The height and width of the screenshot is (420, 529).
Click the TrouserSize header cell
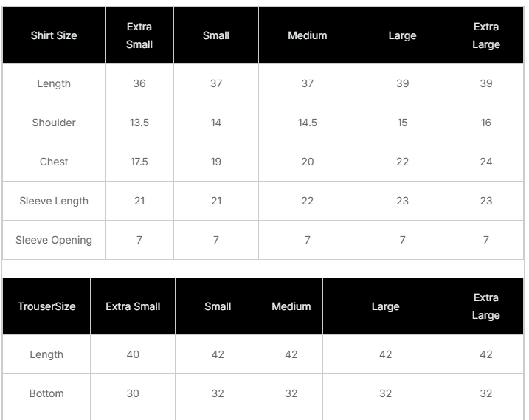pyautogui.click(x=46, y=306)
